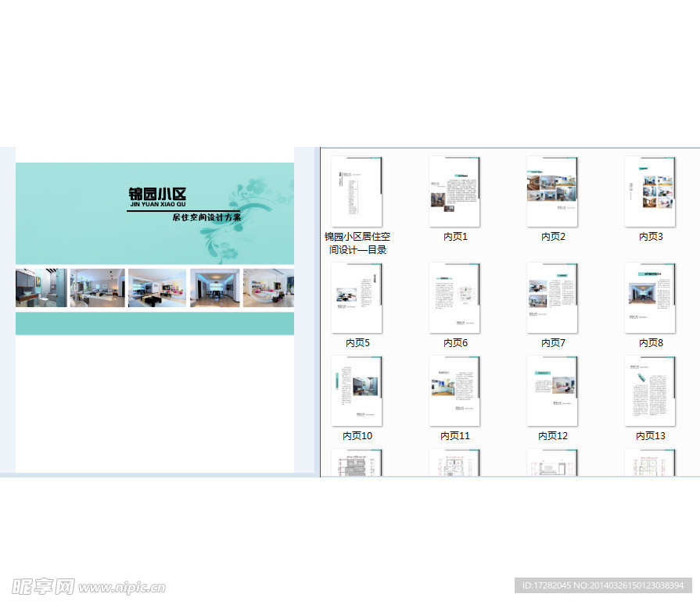This screenshot has width=700, height=601.
Task: Open the 内页11 file thumbnail
Action: (454, 391)
